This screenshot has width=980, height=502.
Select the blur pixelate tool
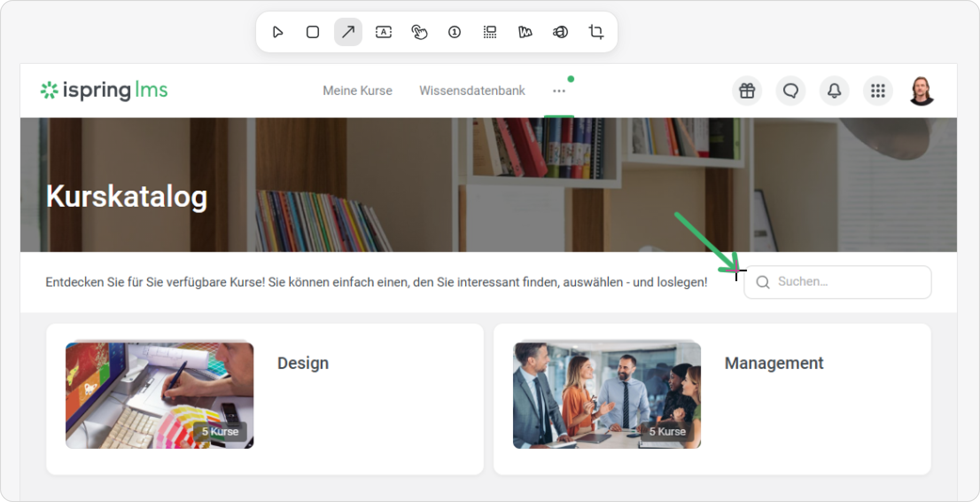(x=490, y=32)
